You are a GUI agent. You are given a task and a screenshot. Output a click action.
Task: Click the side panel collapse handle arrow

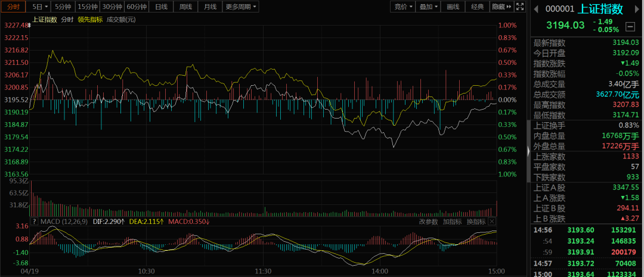point(528,151)
